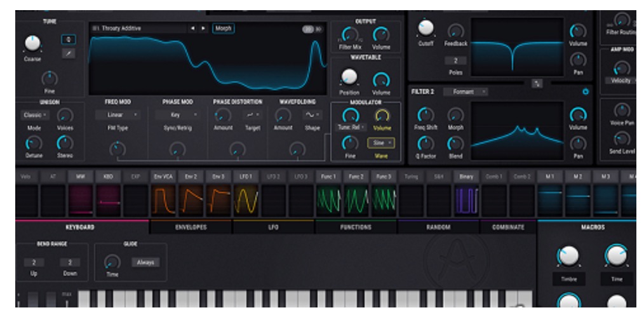Switch to the LFO tab
Viewport: 644px width, 310px height.
pos(274,227)
